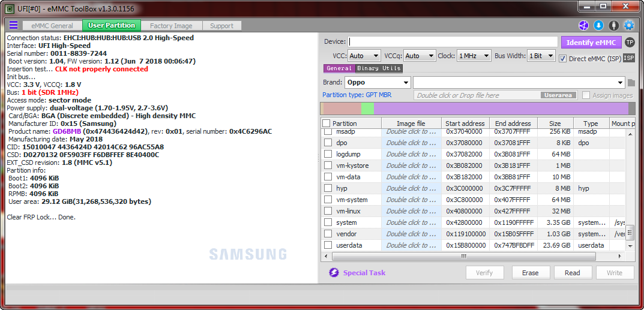Click the vm-linux partition name

point(348,211)
